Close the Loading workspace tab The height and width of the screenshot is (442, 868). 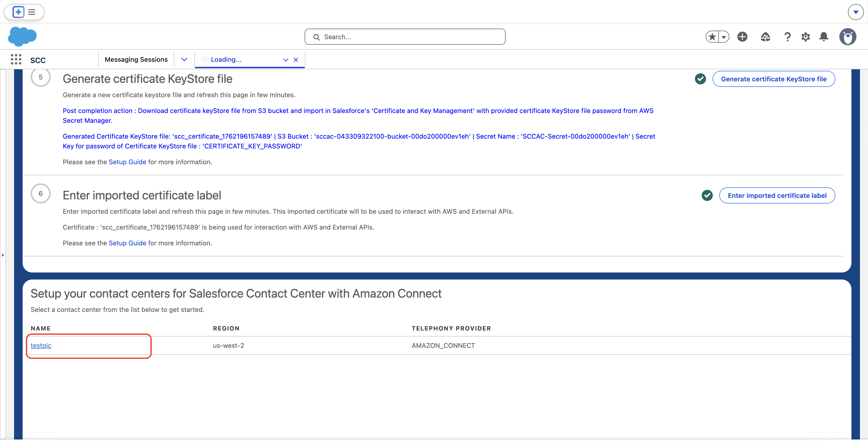coord(296,60)
